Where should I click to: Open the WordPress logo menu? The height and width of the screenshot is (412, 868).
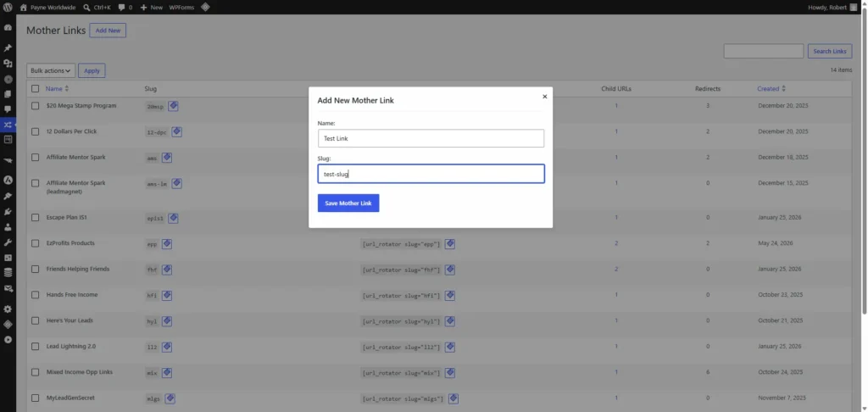[8, 8]
